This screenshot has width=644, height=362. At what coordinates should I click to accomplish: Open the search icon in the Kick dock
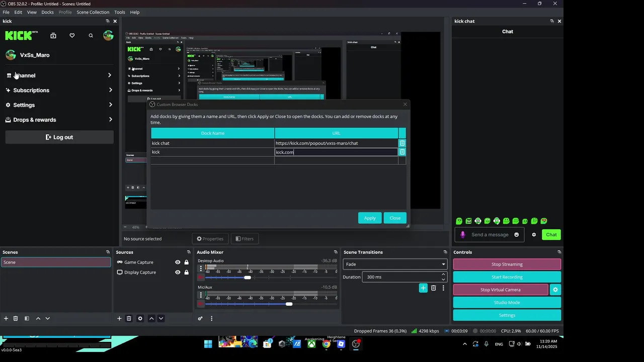tap(91, 36)
